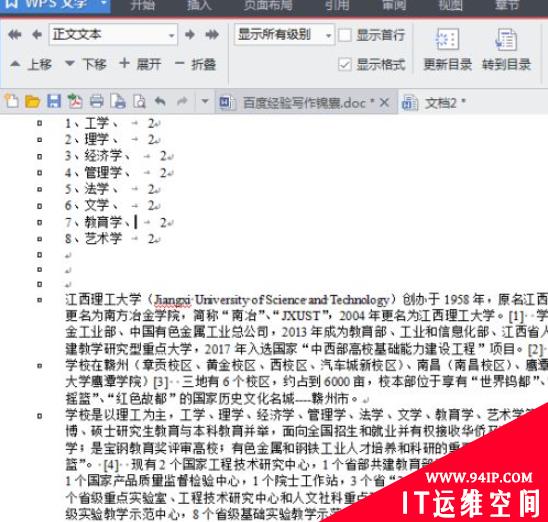
Task: Select the outline bullet beside 1、工学
Action: click(x=39, y=123)
